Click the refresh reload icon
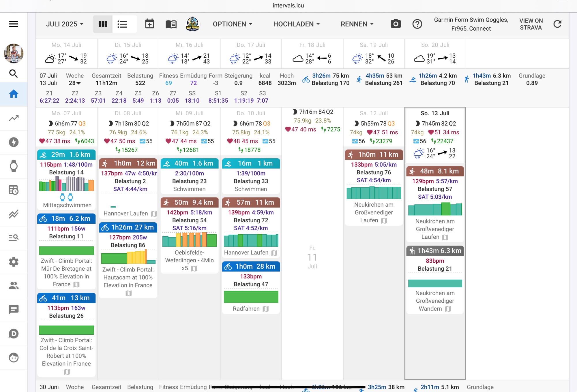This screenshot has height=392, width=577. click(x=557, y=24)
